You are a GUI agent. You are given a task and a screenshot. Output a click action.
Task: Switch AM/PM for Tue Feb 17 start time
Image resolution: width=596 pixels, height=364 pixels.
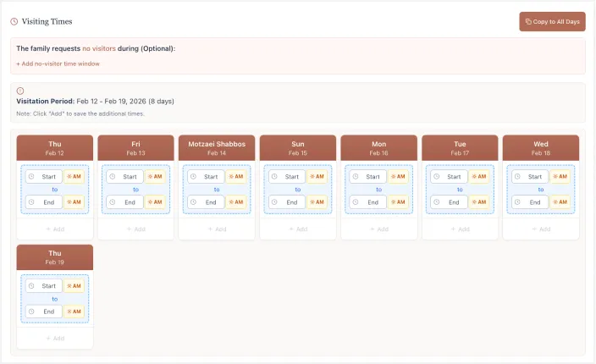(478, 177)
